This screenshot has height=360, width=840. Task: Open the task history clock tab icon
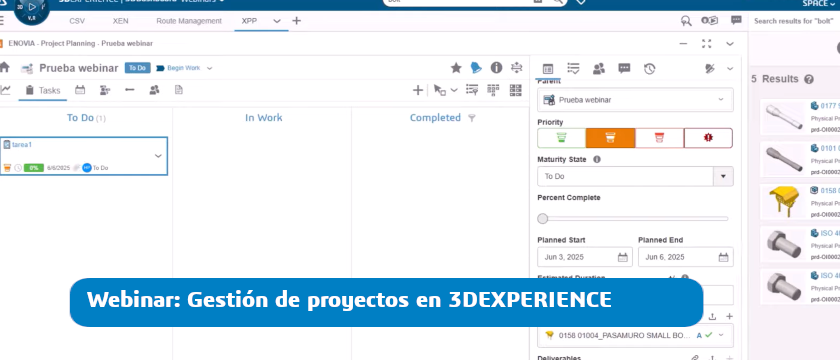click(x=650, y=68)
